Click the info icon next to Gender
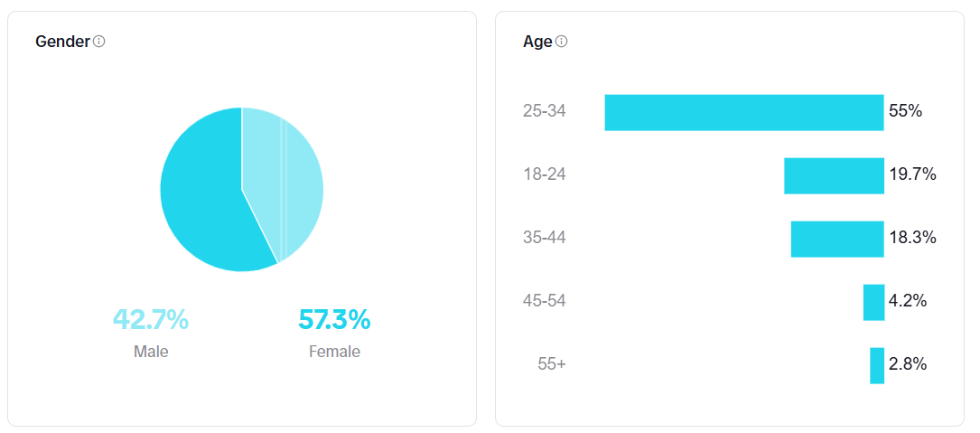 coord(99,42)
